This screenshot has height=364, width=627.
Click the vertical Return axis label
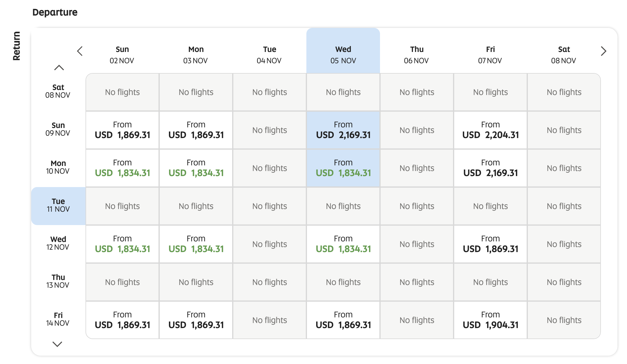(x=16, y=46)
